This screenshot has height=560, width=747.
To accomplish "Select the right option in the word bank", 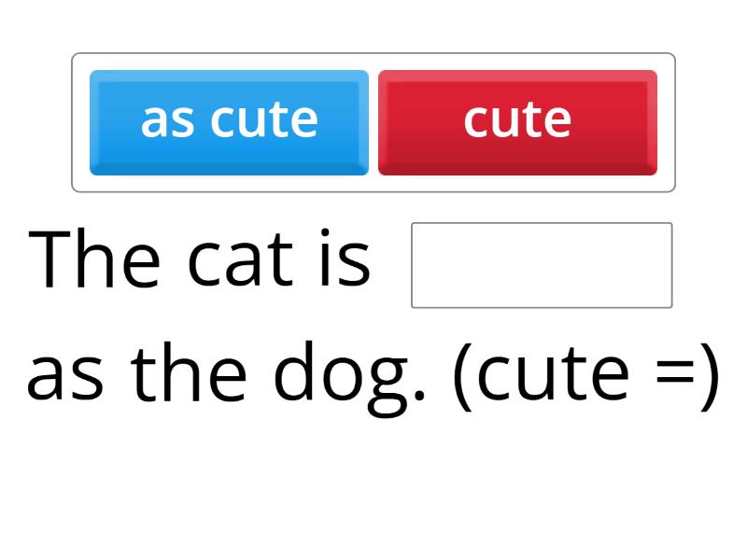I will 517,119.
